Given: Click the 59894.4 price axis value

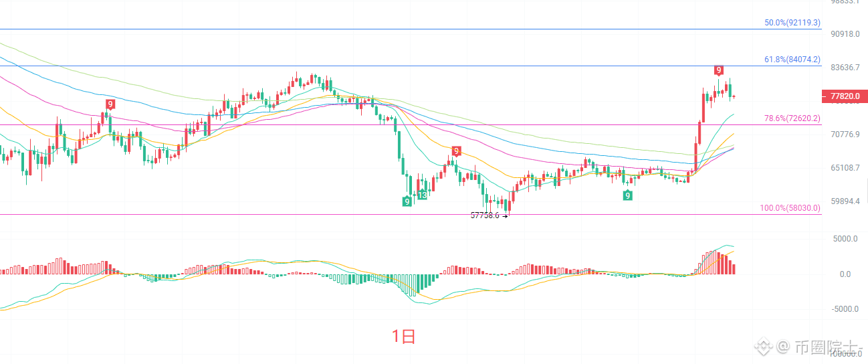Looking at the screenshot, I should [845, 201].
